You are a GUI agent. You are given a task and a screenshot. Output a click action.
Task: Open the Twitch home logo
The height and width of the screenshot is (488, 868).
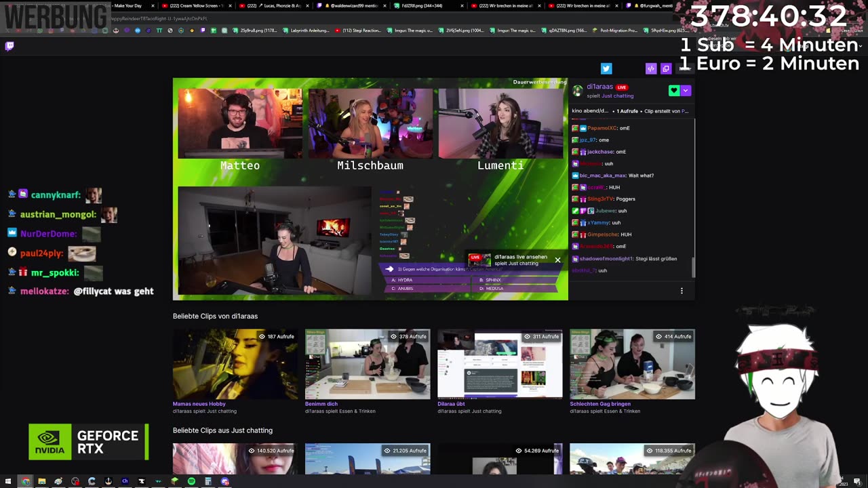point(9,46)
